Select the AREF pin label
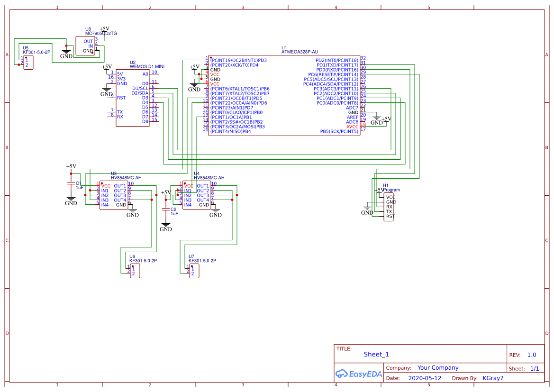 click(x=352, y=117)
